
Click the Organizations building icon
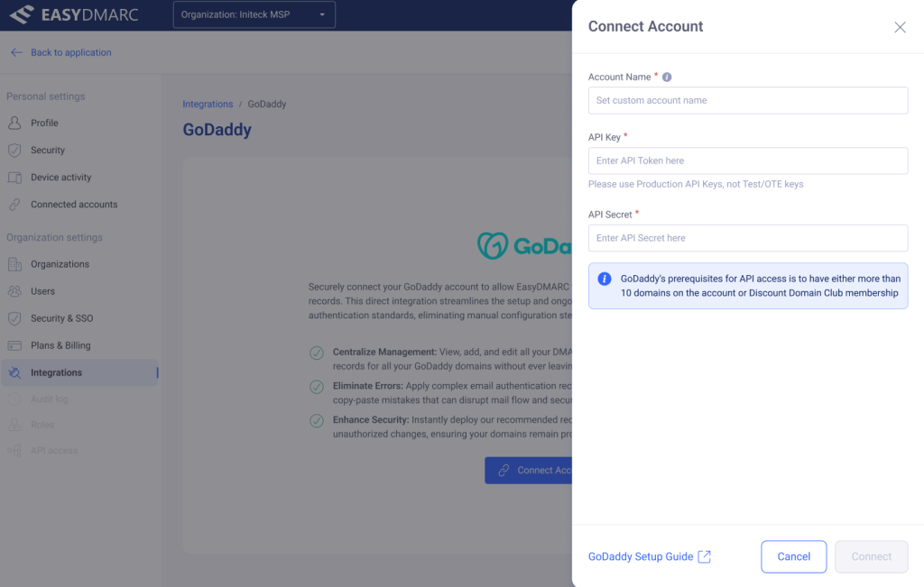tap(14, 264)
